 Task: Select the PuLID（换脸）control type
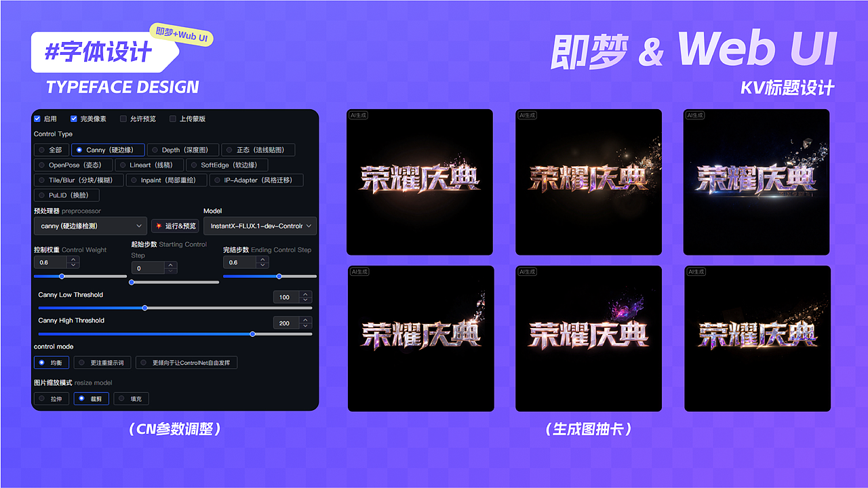pyautogui.click(x=66, y=195)
